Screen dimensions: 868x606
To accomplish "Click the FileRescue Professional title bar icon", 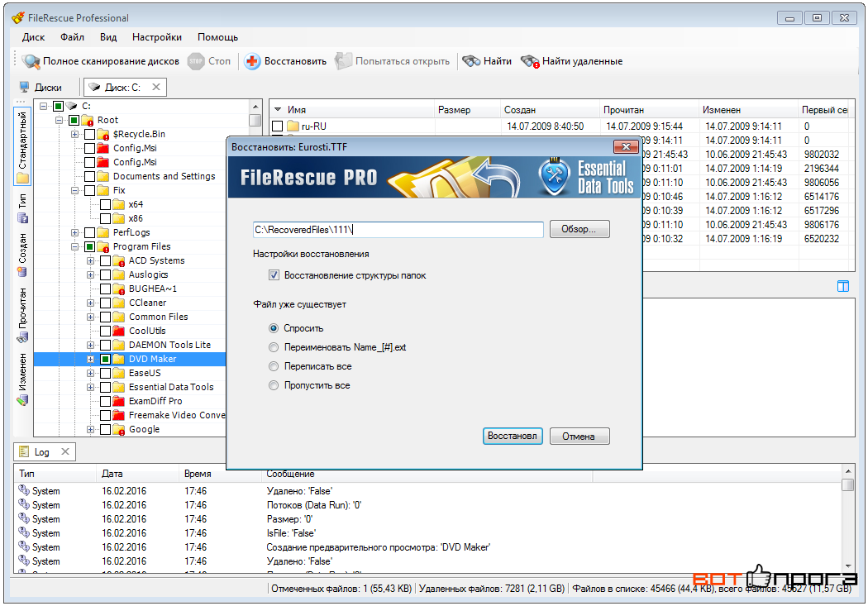I will (17, 17).
